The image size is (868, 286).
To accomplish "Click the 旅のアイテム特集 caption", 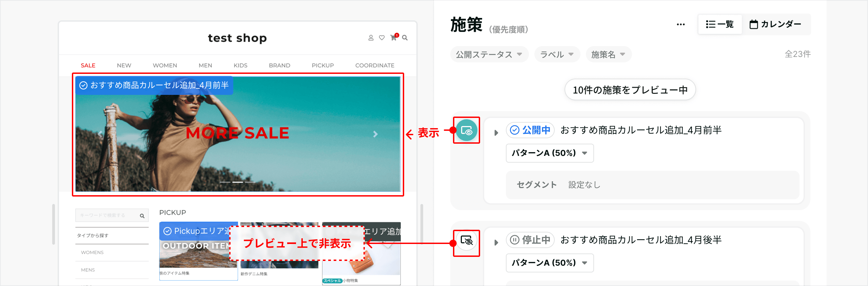I will coord(175,273).
